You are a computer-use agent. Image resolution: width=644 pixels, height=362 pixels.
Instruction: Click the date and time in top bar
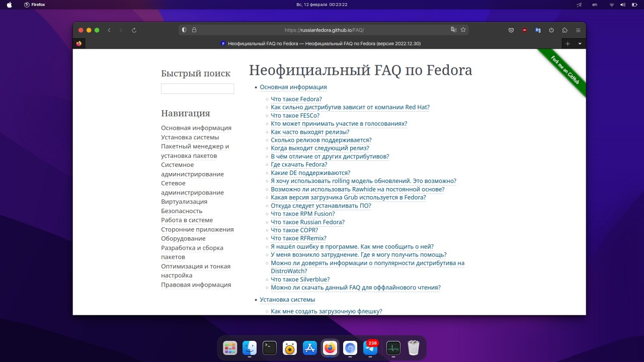point(322,5)
